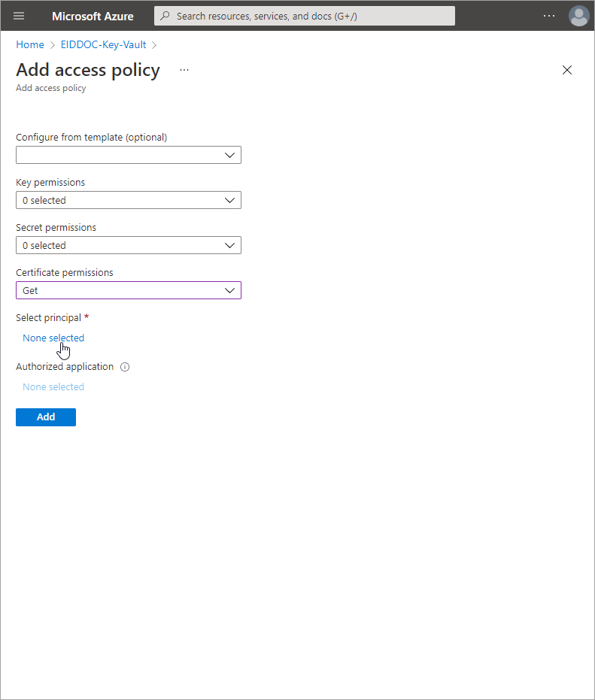The height and width of the screenshot is (700, 595).
Task: Click the Authorized application info icon
Action: coord(125,368)
